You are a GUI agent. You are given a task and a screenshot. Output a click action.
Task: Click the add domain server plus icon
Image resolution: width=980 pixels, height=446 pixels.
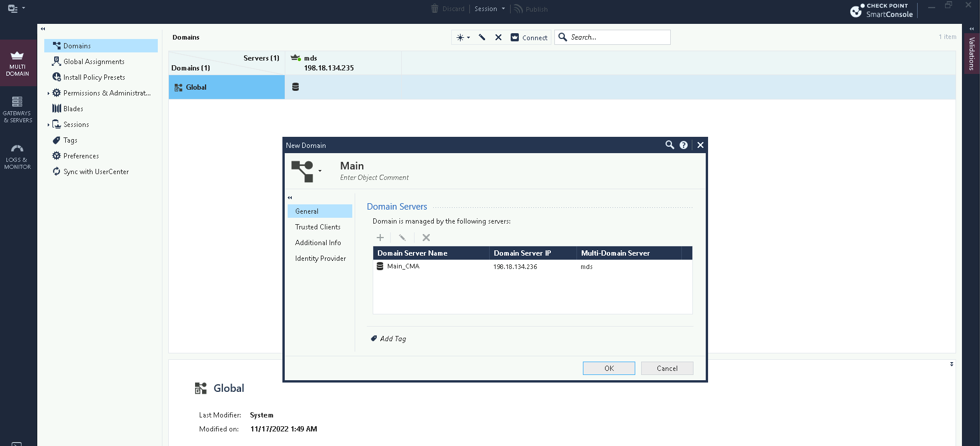tap(380, 238)
